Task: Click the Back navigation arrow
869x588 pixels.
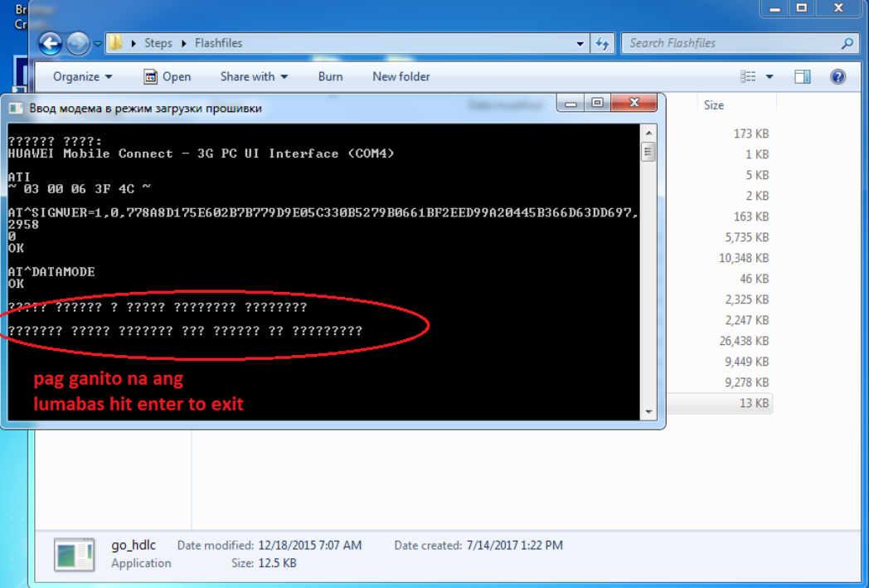Action: (50, 43)
